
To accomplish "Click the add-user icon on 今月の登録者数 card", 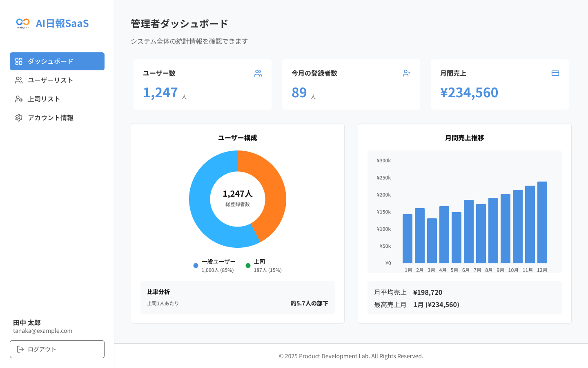I will (x=407, y=73).
